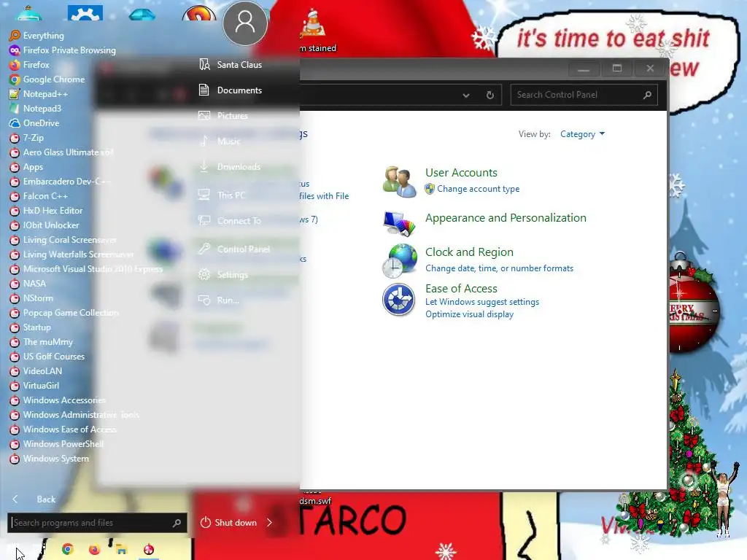The width and height of the screenshot is (747, 560).
Task: Open the gear desktop shortcut icon
Action: (x=85, y=12)
